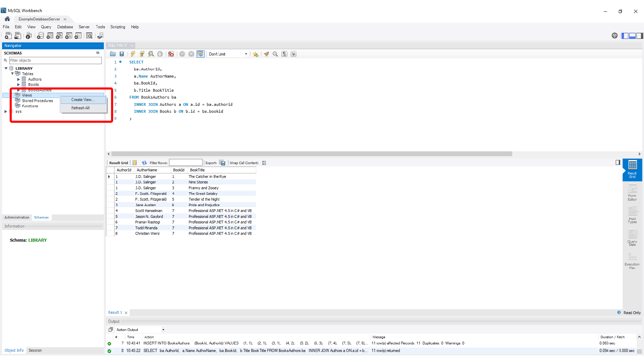The width and height of the screenshot is (644, 362).
Task: Collapse the LIBRARY schema
Action: click(6, 68)
